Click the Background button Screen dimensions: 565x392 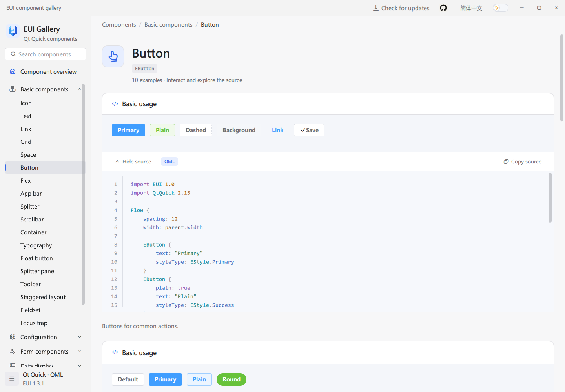coord(239,130)
